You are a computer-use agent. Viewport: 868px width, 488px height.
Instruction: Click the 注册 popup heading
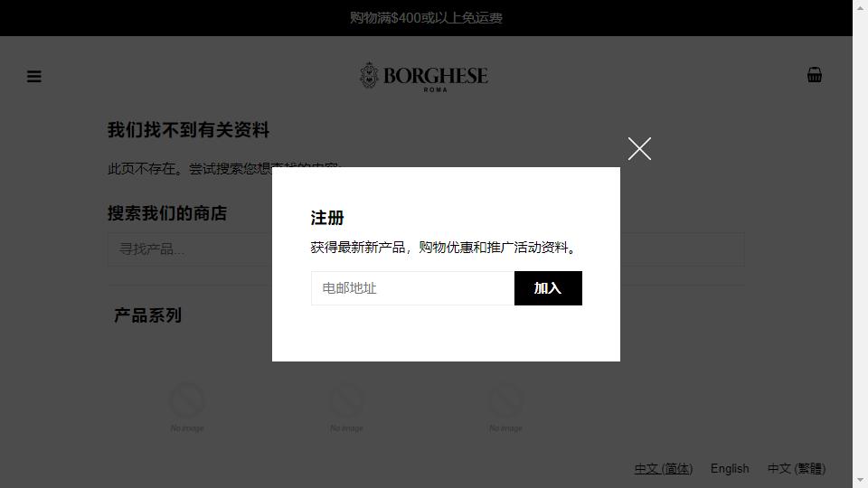[327, 218]
